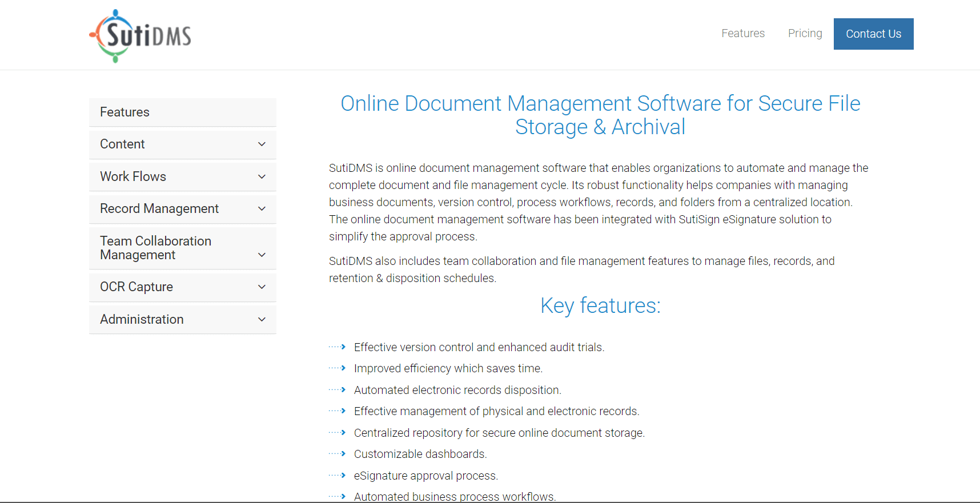Open the Work Flows sidebar item
The height and width of the screenshot is (503, 980).
tap(183, 177)
